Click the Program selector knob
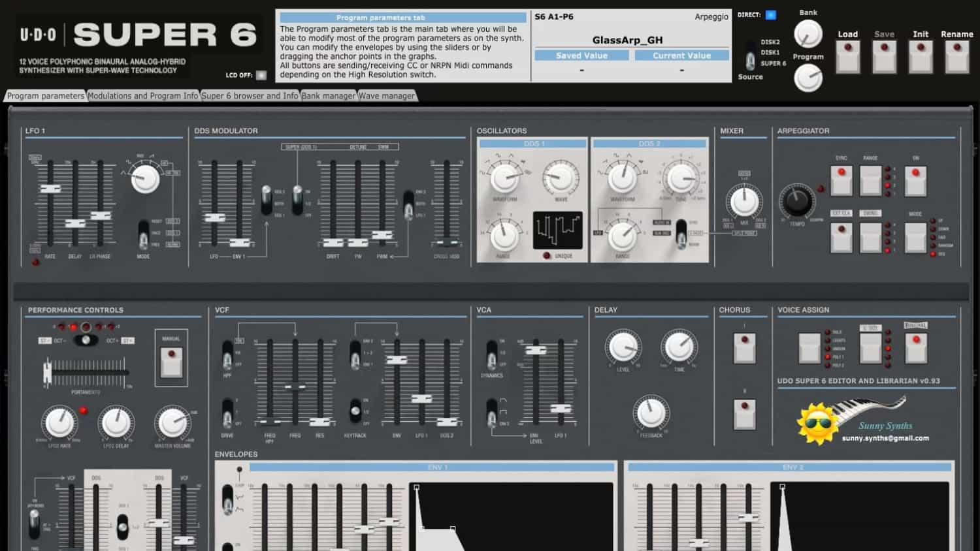980x551 pixels. pyautogui.click(x=808, y=78)
